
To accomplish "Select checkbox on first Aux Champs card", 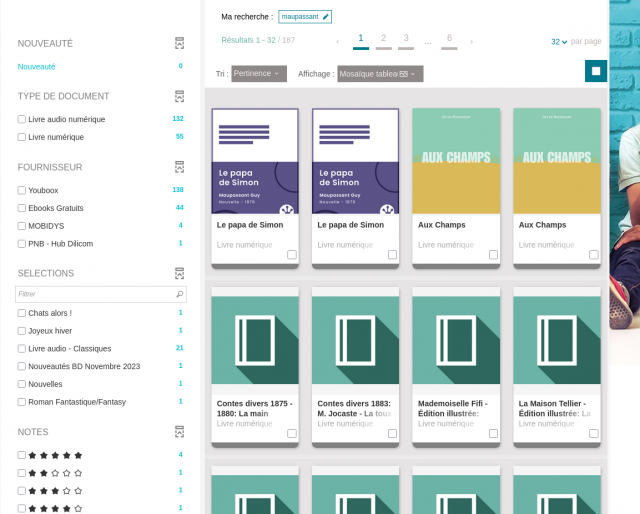I will click(493, 255).
